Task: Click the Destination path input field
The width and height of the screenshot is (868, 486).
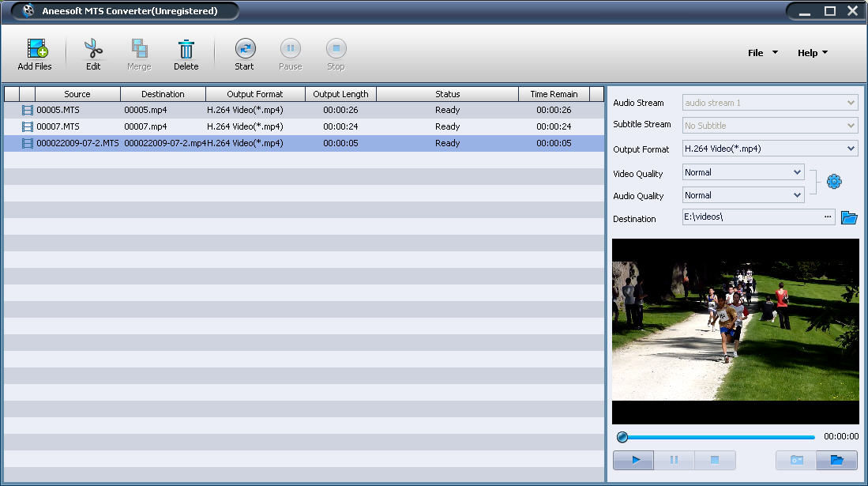Action: click(750, 217)
